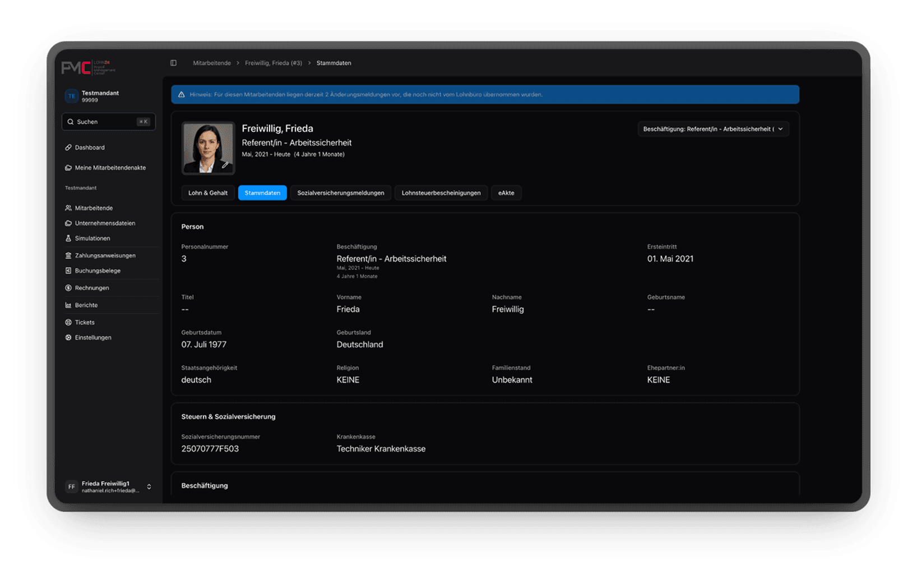Select the Lohnsteuerbescheinigungen tab
This screenshot has width=922, height=588.
tap(441, 193)
